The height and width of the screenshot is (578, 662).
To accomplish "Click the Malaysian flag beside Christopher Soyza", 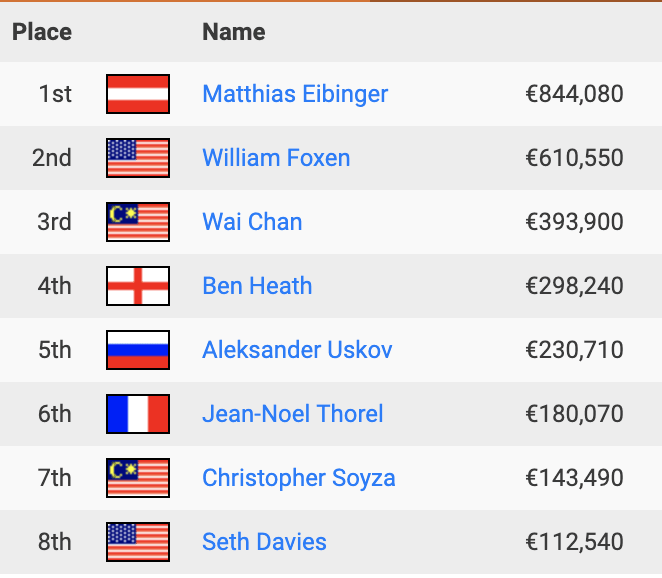I will (138, 478).
